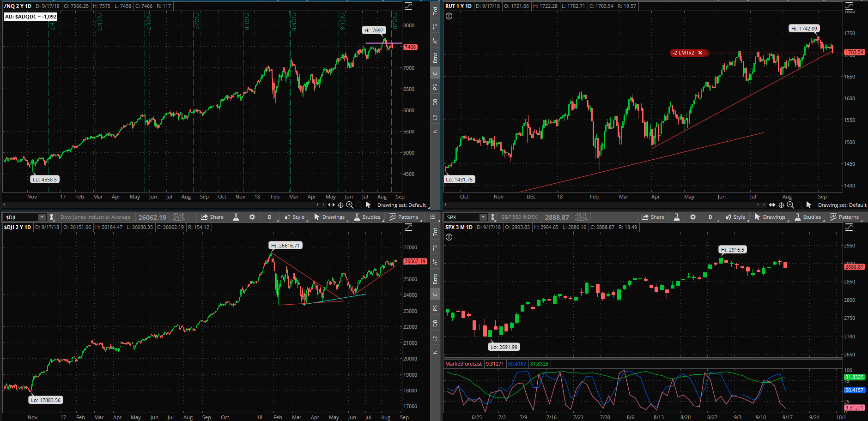Toggle the C sidebar tab on the /NQ chart
Viewport: 868px width, 421px height.
click(x=435, y=73)
